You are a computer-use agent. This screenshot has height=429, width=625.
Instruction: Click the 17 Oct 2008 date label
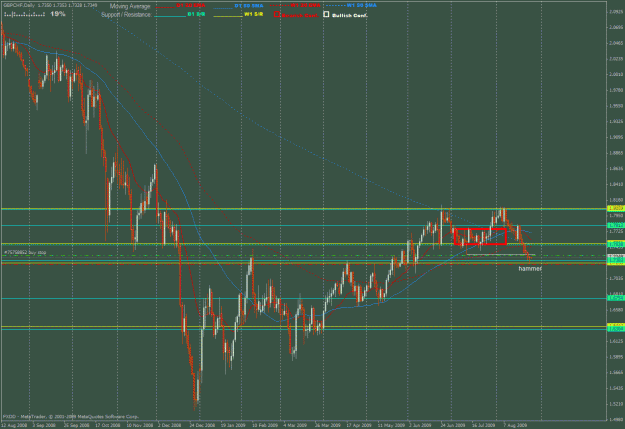(x=108, y=425)
